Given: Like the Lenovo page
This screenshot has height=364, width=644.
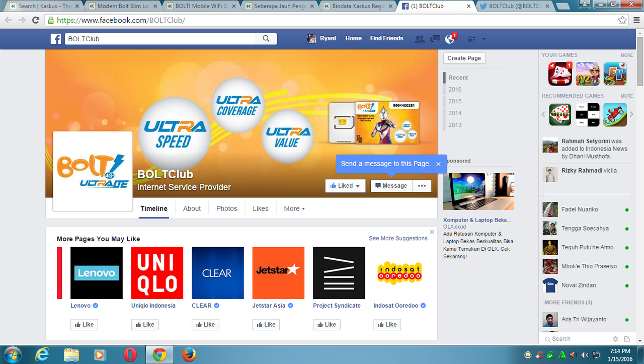Looking at the screenshot, I should 85,325.
